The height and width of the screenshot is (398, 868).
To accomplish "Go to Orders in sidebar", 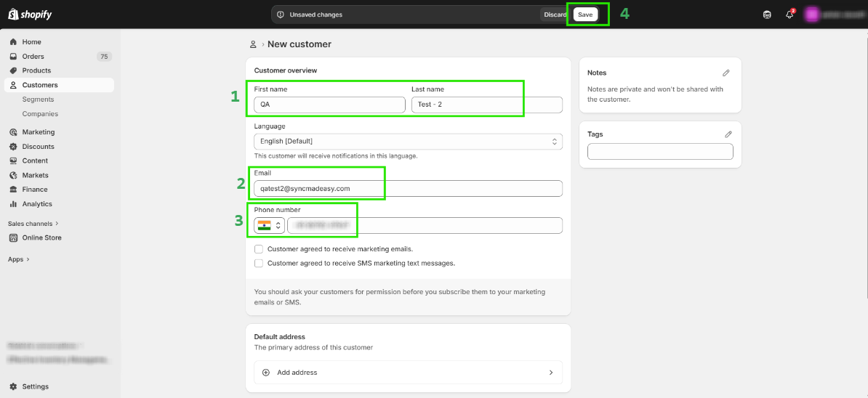I will (x=33, y=56).
